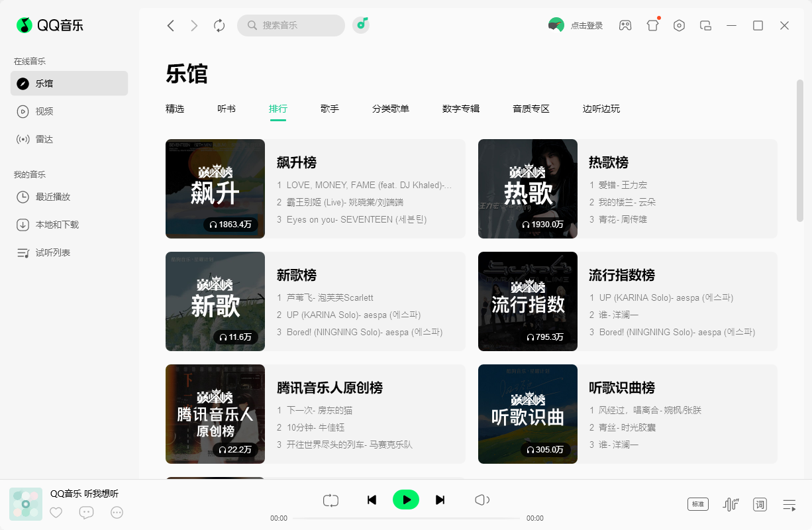
Task: Go back with the left arrow navigation
Action: click(x=170, y=25)
